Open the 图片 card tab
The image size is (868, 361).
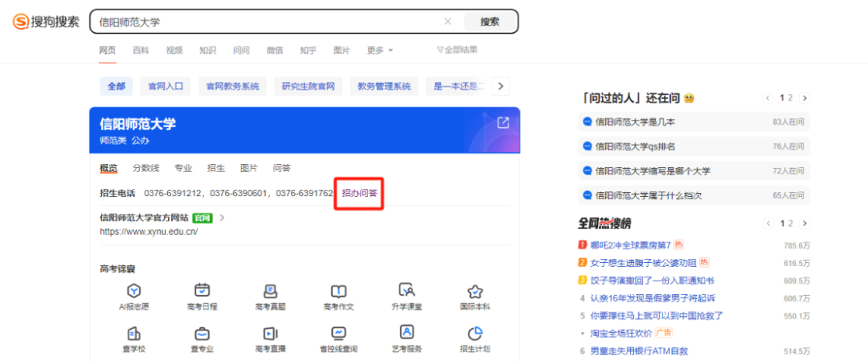pos(248,168)
